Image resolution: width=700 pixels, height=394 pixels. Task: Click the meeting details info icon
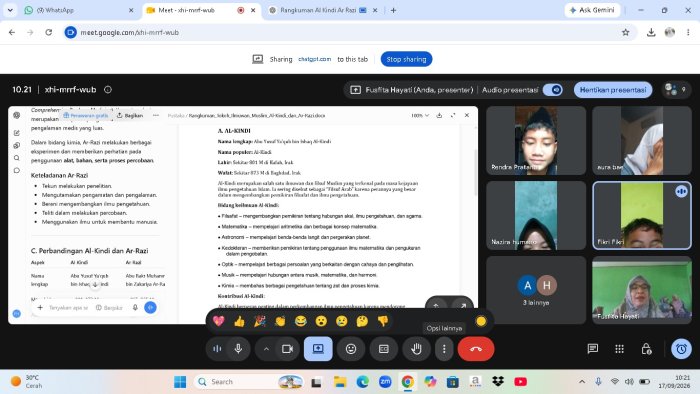pyautogui.click(x=108, y=89)
